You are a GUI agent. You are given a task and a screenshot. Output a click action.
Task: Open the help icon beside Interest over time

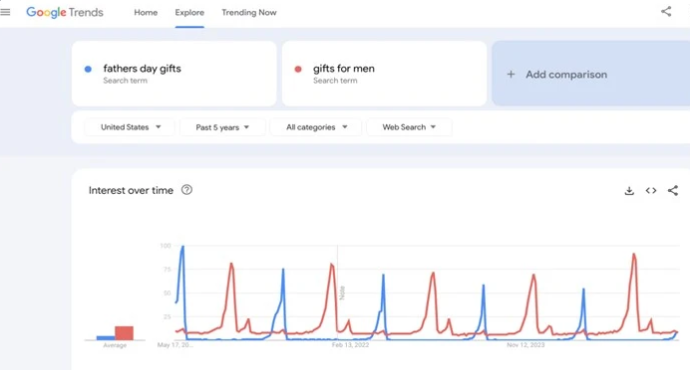coord(187,190)
